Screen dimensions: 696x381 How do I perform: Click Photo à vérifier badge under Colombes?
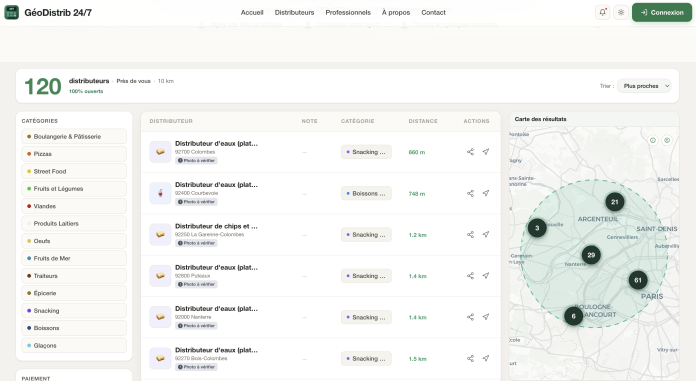click(196, 160)
